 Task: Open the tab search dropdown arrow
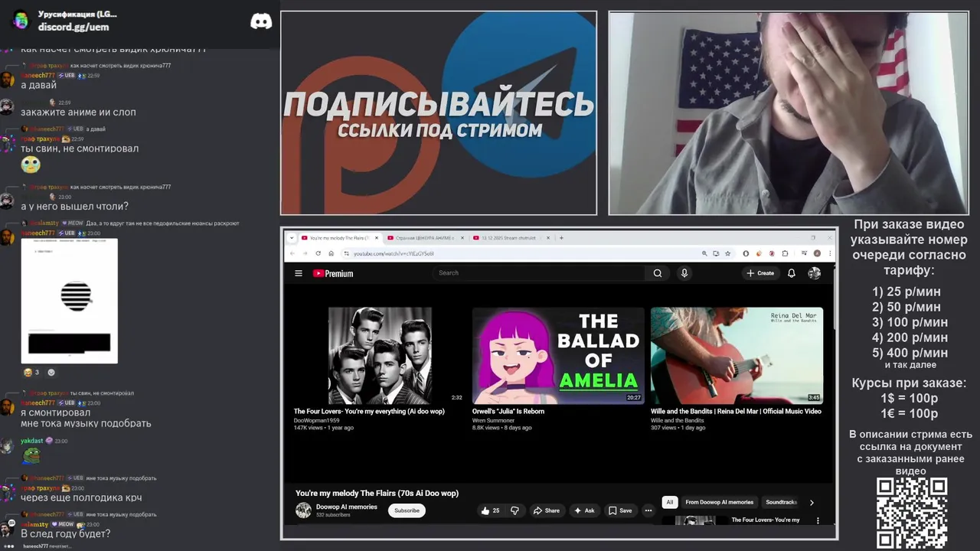click(x=292, y=238)
